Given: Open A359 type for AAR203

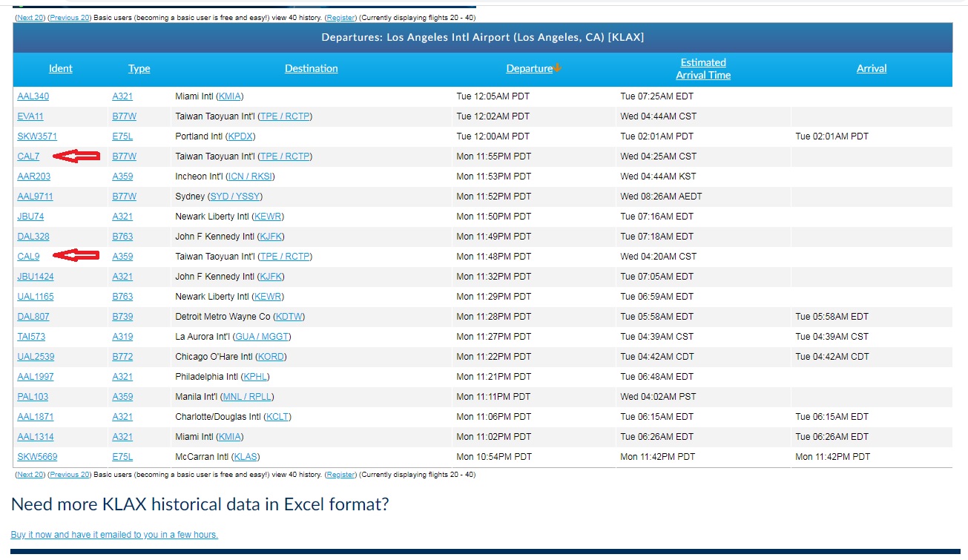Looking at the screenshot, I should (122, 177).
